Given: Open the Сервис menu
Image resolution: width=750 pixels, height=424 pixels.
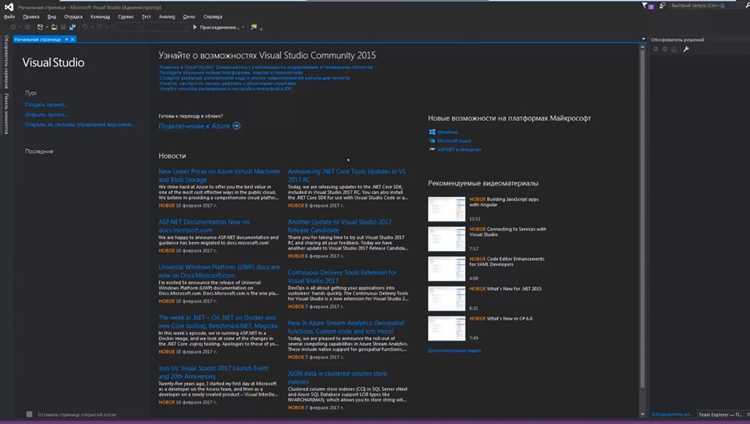Looking at the screenshot, I should pos(126,17).
